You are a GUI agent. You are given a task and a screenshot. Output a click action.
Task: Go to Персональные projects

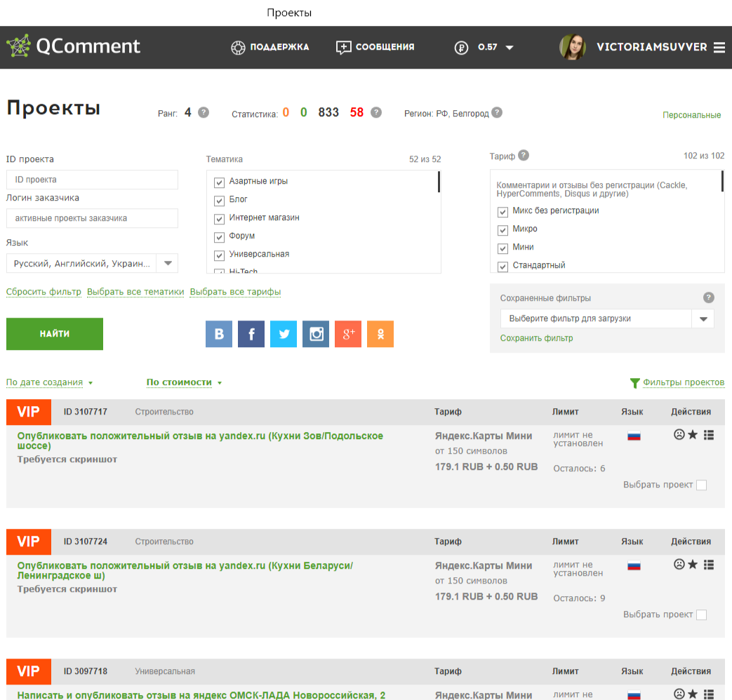[x=691, y=115]
